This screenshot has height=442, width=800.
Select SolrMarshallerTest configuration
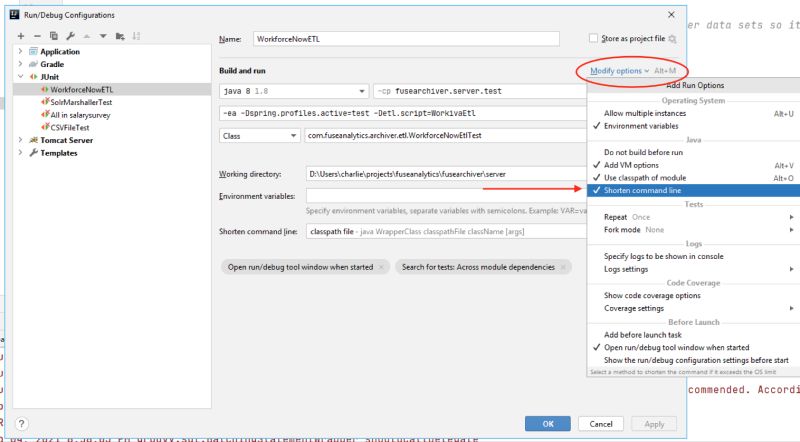[x=81, y=102]
